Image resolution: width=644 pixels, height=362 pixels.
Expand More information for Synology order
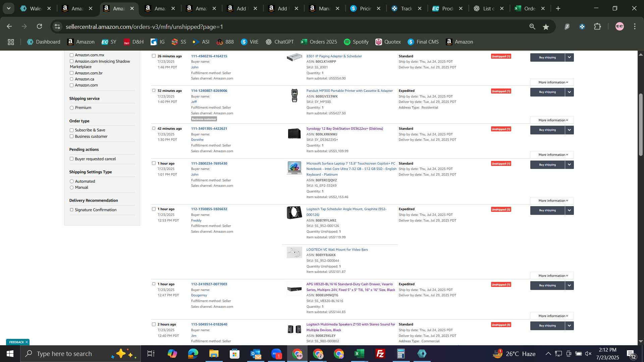pos(552,155)
